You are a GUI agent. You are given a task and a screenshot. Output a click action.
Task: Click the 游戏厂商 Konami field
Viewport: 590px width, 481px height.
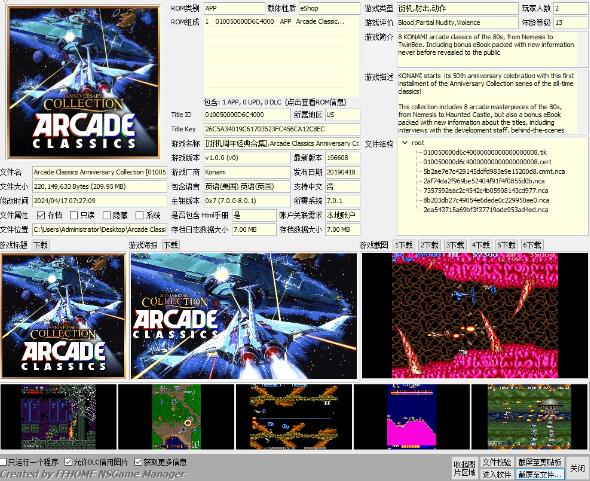click(247, 172)
